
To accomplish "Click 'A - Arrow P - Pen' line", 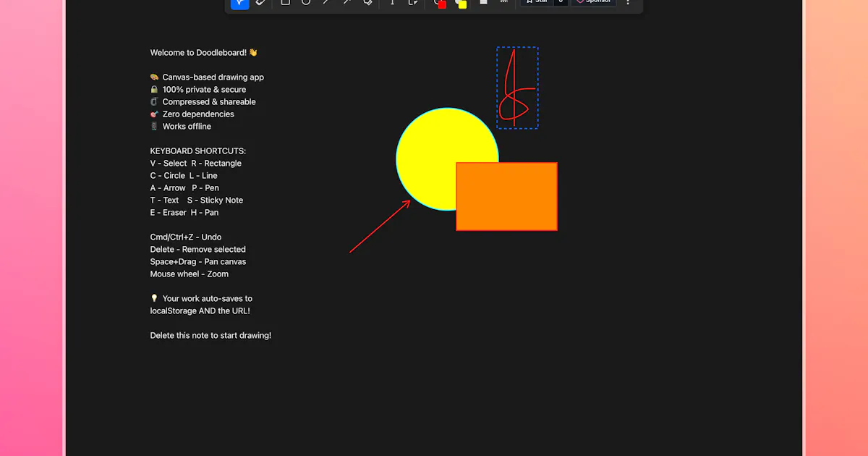I will tap(184, 188).
